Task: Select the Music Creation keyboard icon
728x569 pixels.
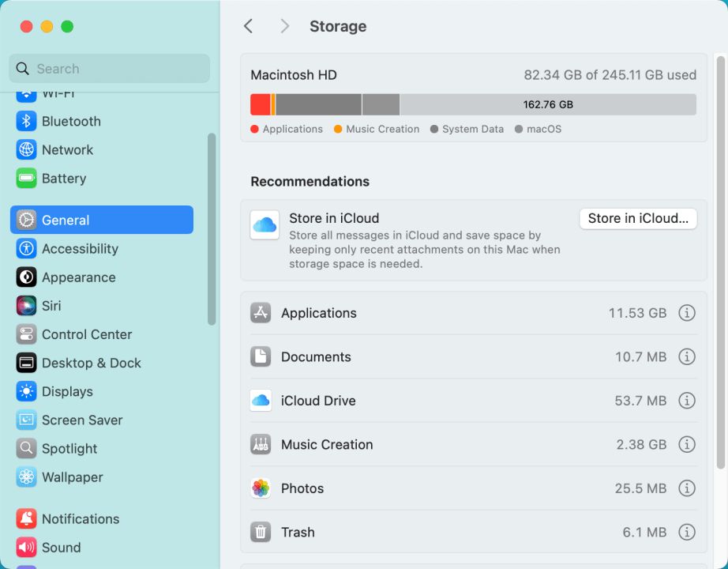Action: pyautogui.click(x=261, y=444)
